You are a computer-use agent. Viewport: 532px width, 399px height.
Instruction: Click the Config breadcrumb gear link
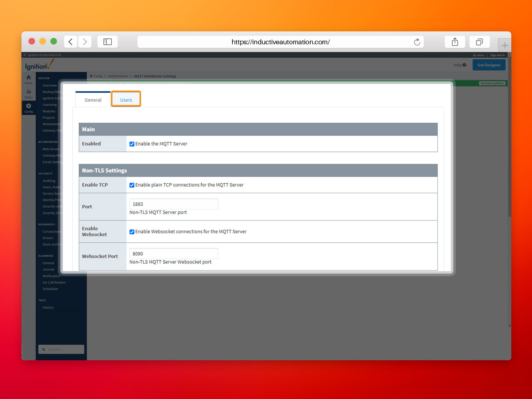point(96,76)
